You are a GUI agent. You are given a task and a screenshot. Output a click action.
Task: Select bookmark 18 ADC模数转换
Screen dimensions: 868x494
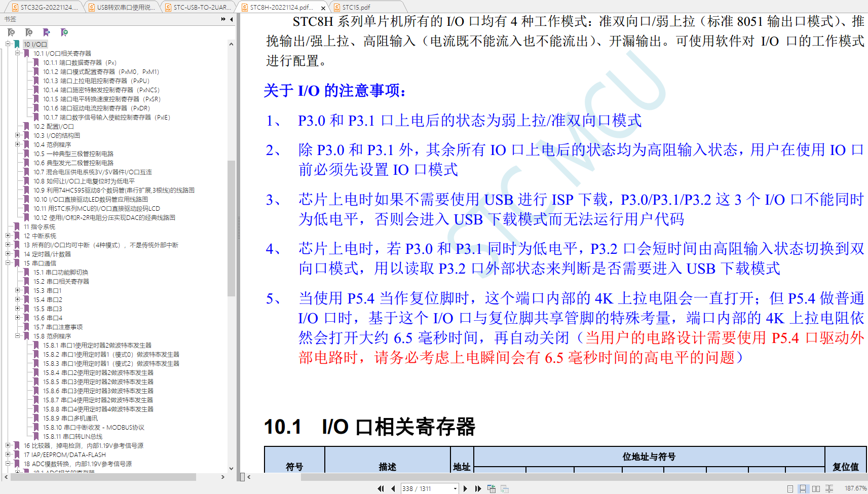[78, 464]
